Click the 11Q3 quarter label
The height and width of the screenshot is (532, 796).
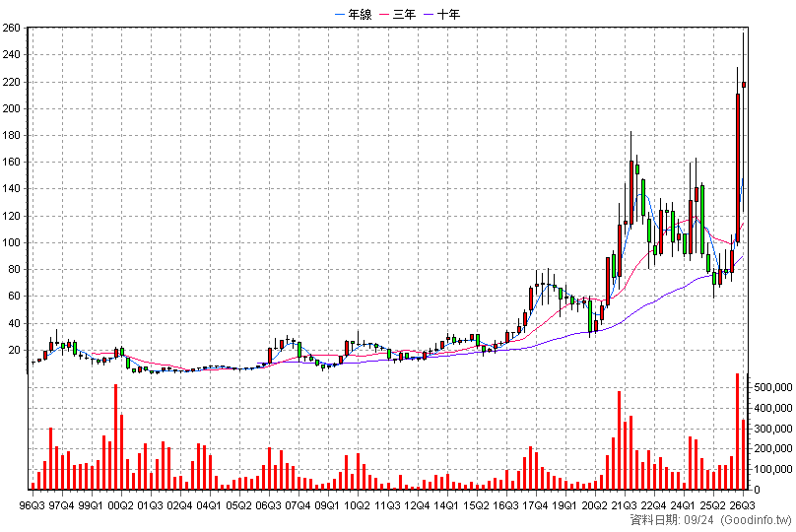tap(387, 506)
